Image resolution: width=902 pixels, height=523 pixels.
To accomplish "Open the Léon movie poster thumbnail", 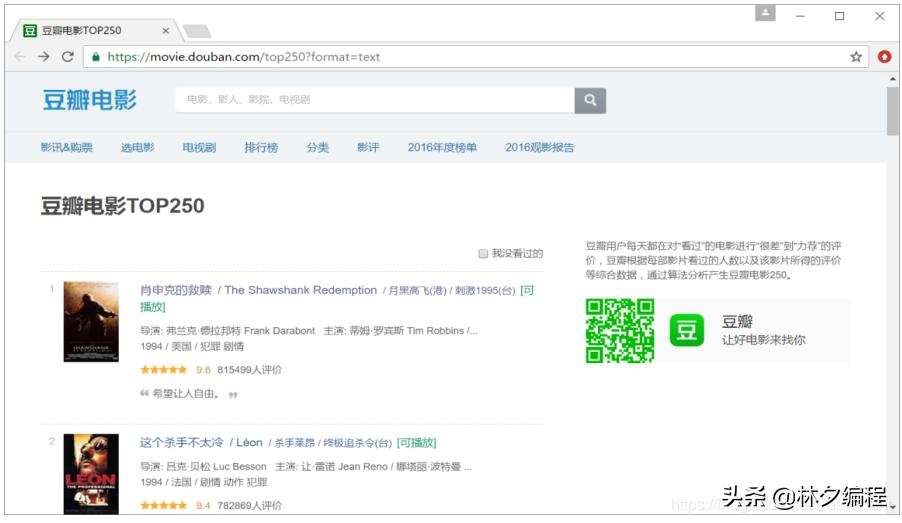I will 91,474.
